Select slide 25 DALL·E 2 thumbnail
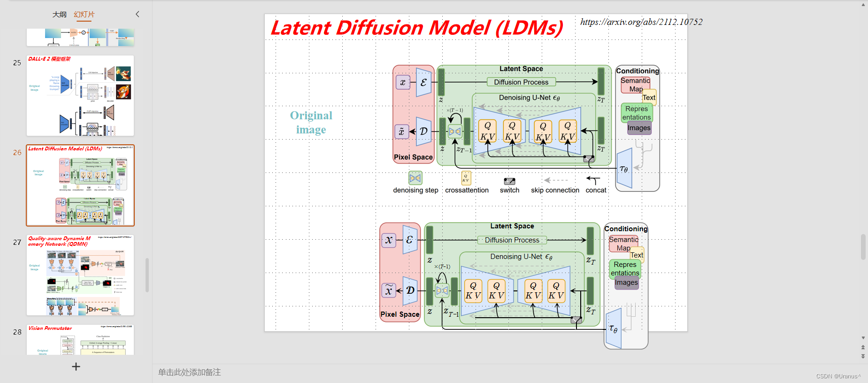 [x=80, y=96]
